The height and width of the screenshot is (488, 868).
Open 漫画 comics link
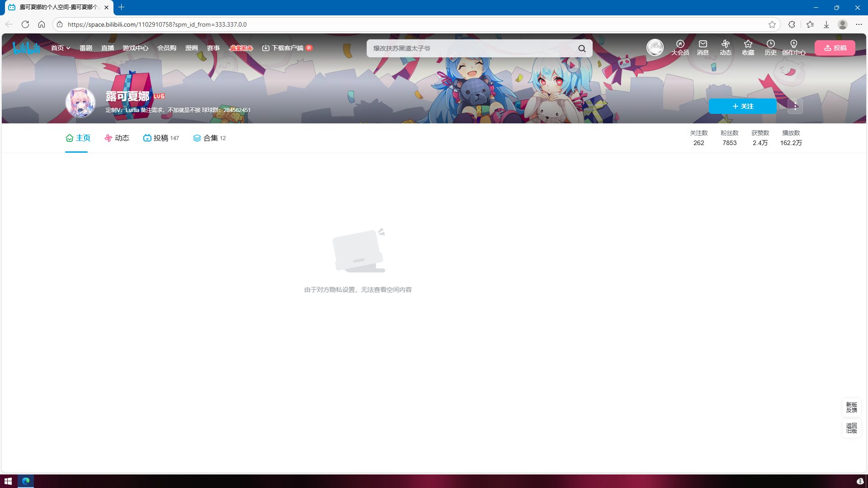coord(191,48)
